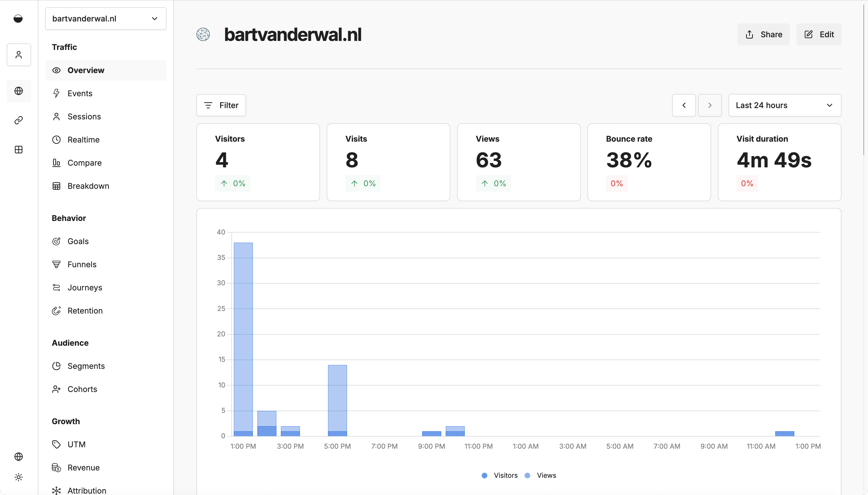
Task: Open the profile icon in the left rail
Action: pos(19,54)
